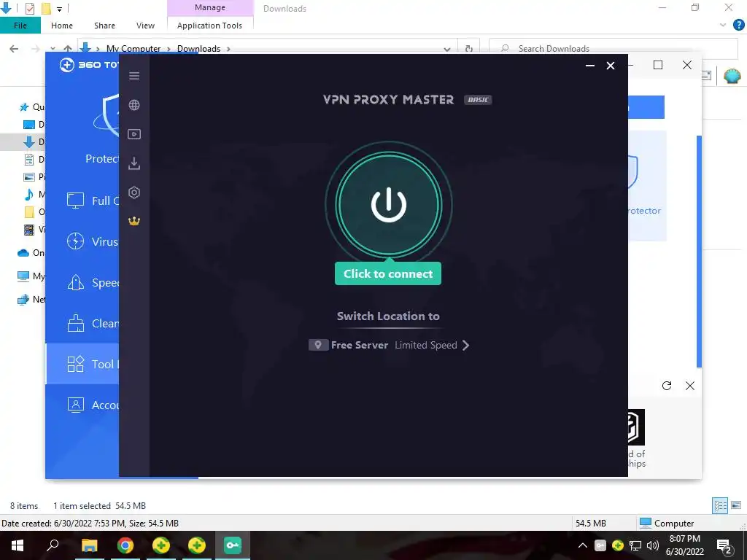Open VPN settings hexagon icon
This screenshot has width=747, height=560.
134,192
